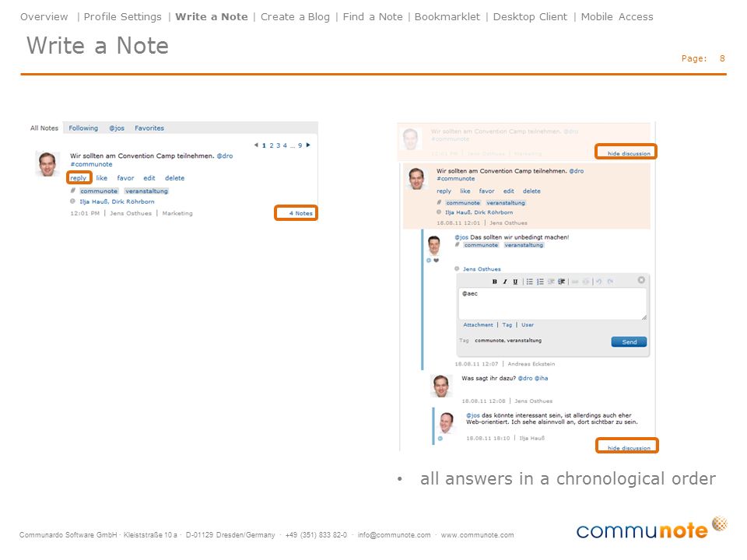Viewport: 747px width, 560px height.
Task: Click the indent icon in editor toolbar
Action: (x=561, y=282)
